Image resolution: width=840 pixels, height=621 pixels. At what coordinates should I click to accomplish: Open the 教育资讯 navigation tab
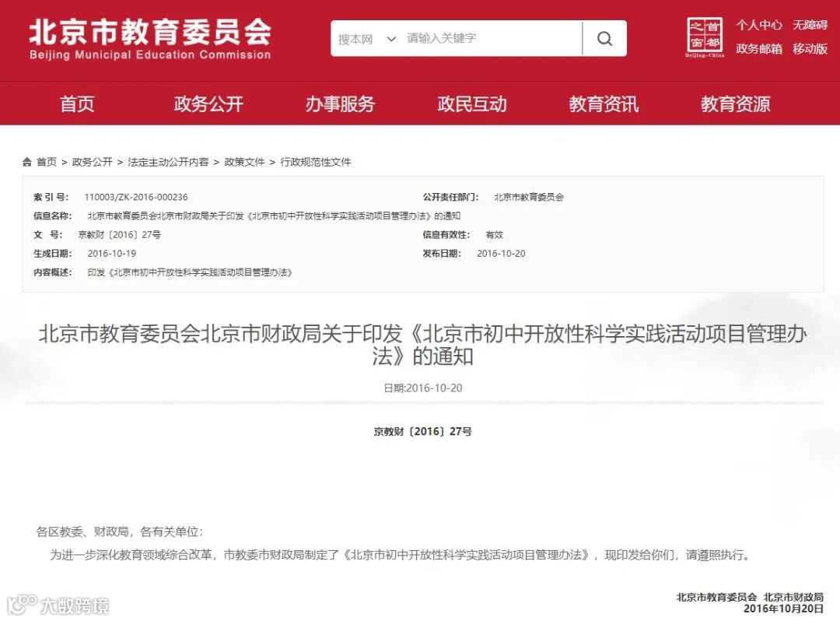(x=604, y=104)
